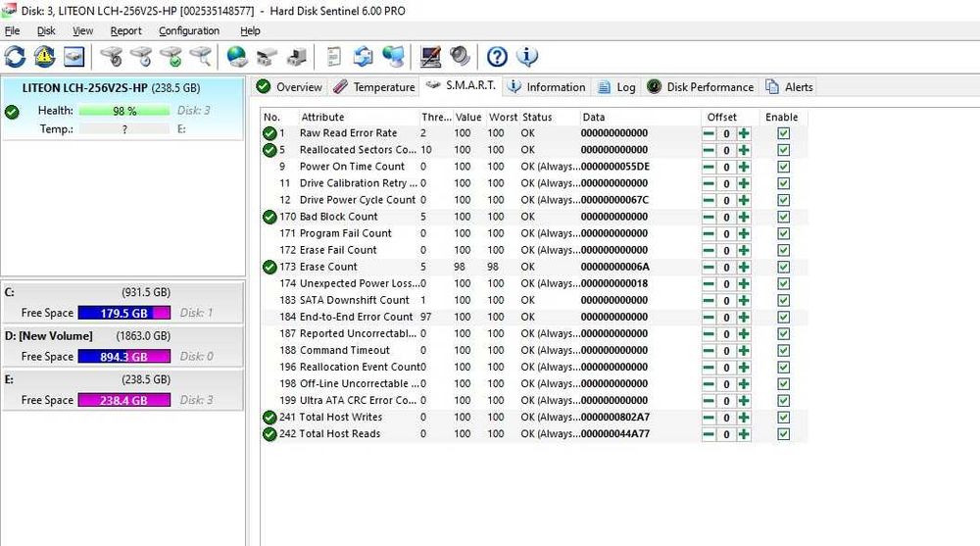Click green check icon beside Reallocated Sectors Count
The image size is (980, 546).
269,150
